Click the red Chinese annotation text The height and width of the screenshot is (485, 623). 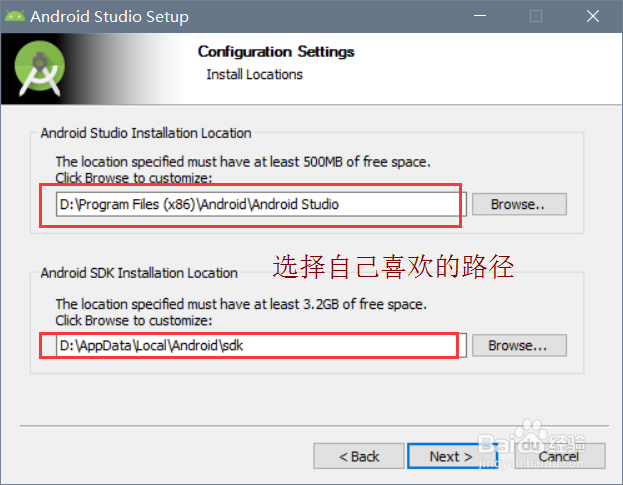point(394,266)
